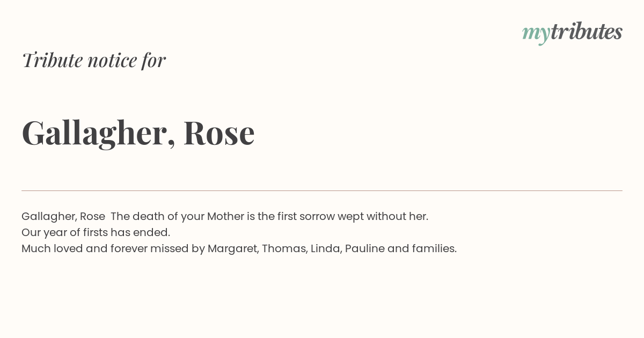
Task: Click the word "Mother" in the notice
Action: [x=225, y=217]
